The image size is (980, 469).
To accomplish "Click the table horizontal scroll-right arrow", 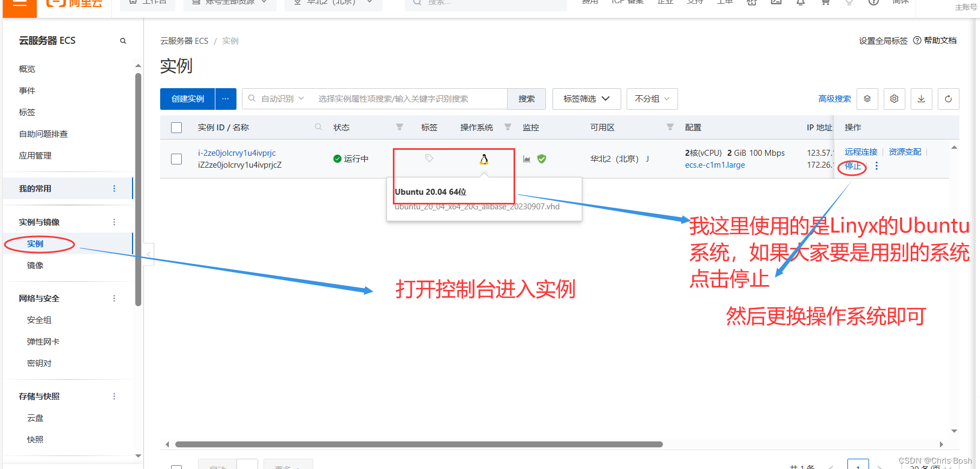I will click(942, 444).
